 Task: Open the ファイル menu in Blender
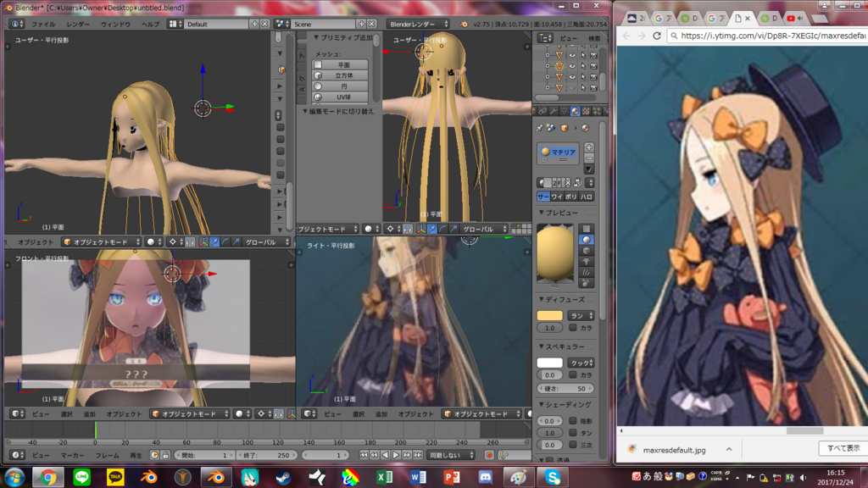click(43, 25)
